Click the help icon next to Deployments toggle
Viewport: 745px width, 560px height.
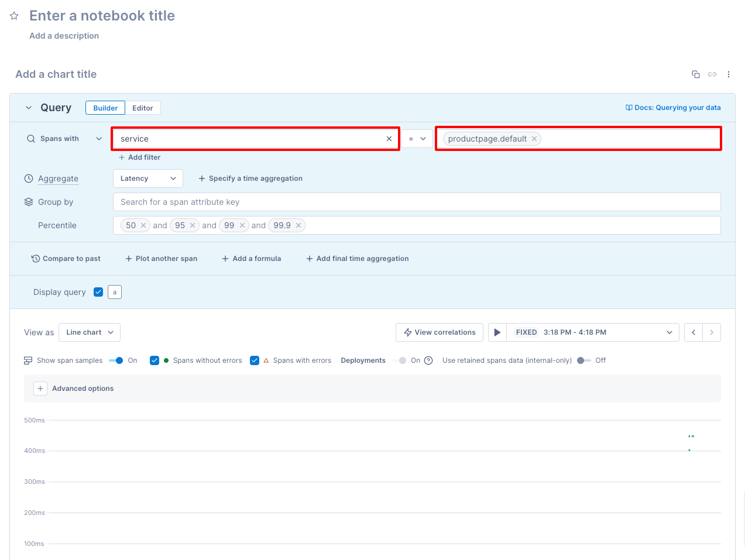pos(428,360)
